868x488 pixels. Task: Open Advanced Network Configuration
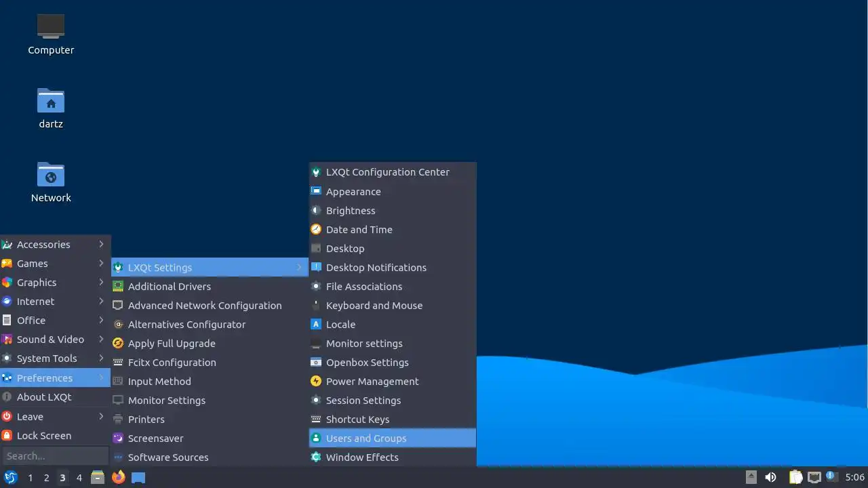pyautogui.click(x=210, y=306)
